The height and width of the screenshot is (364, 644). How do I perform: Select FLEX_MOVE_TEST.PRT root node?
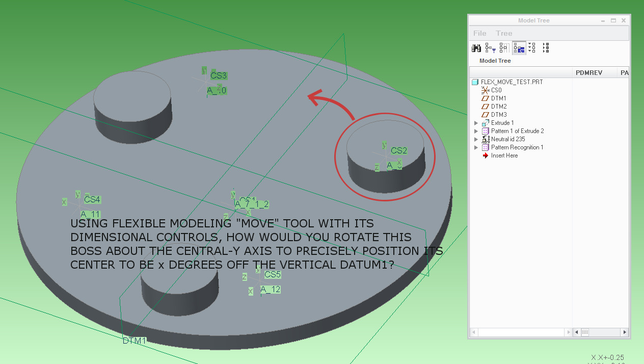[x=512, y=82]
